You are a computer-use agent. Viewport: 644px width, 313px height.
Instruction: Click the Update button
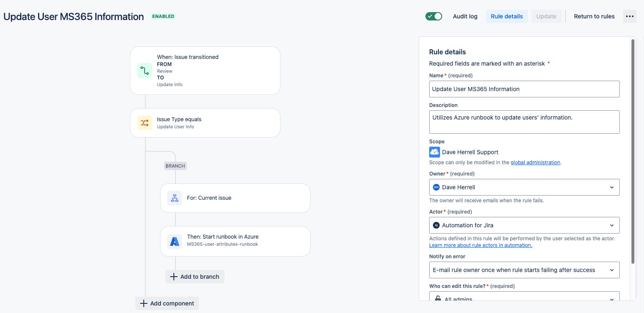[546, 16]
